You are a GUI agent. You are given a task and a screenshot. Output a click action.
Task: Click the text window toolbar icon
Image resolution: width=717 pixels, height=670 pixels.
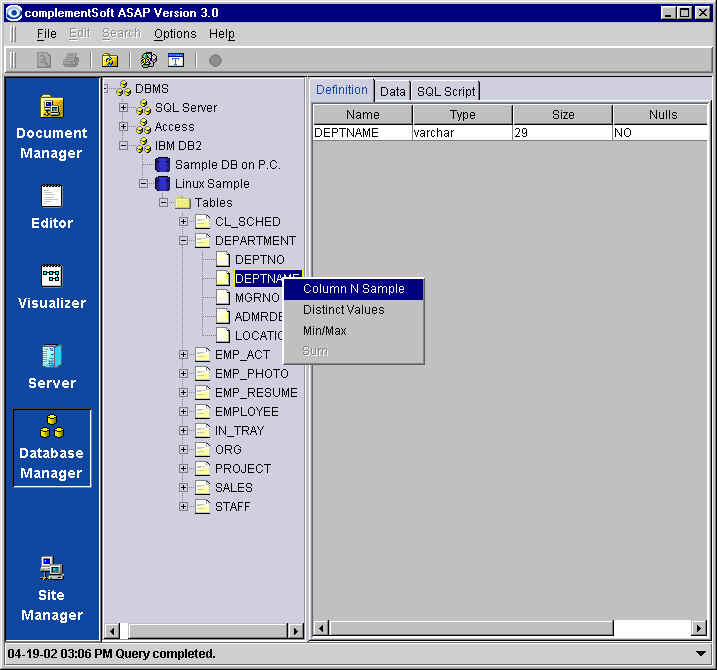pos(176,60)
